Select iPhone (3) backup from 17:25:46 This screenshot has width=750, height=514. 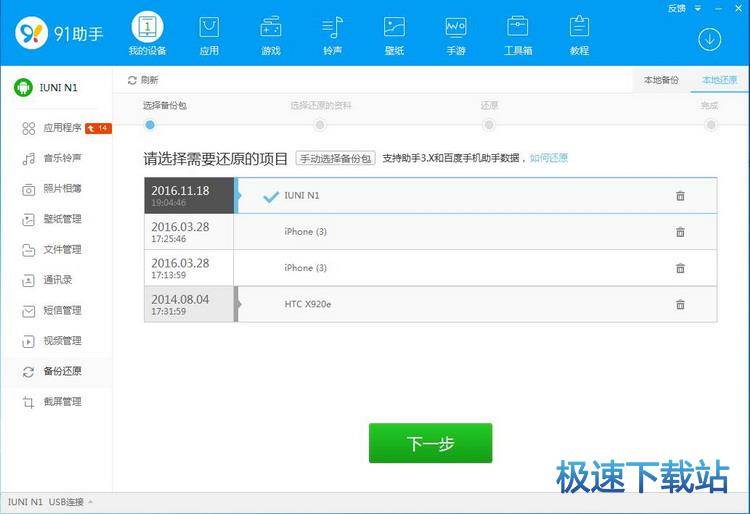coord(305,231)
